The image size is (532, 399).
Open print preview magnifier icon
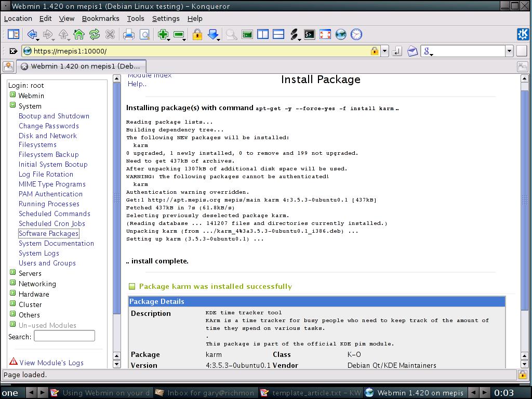[x=144, y=34]
